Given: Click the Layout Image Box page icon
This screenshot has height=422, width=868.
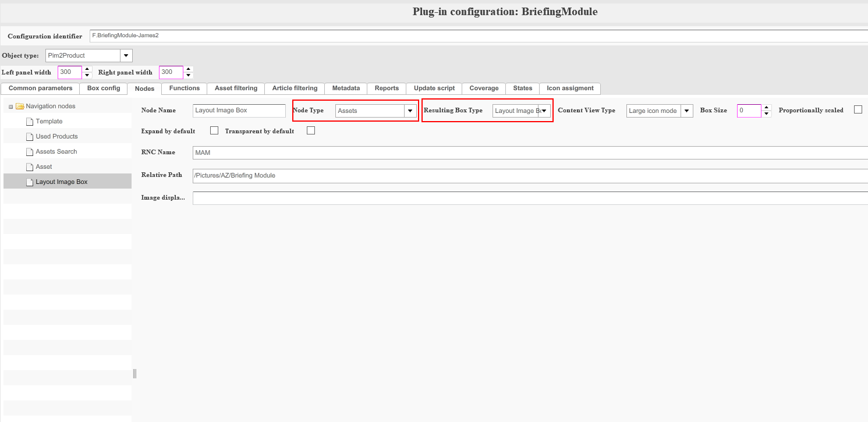Looking at the screenshot, I should pyautogui.click(x=30, y=182).
